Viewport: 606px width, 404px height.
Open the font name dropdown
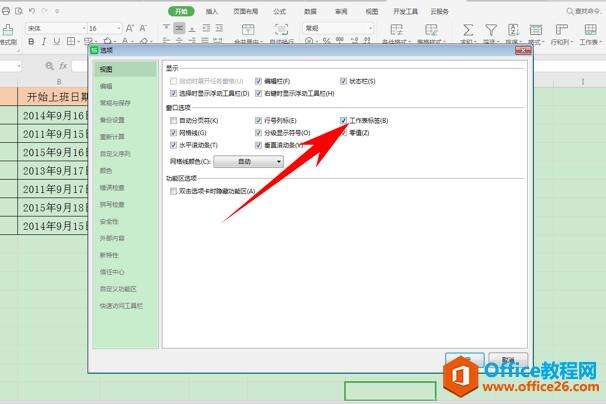click(83, 28)
